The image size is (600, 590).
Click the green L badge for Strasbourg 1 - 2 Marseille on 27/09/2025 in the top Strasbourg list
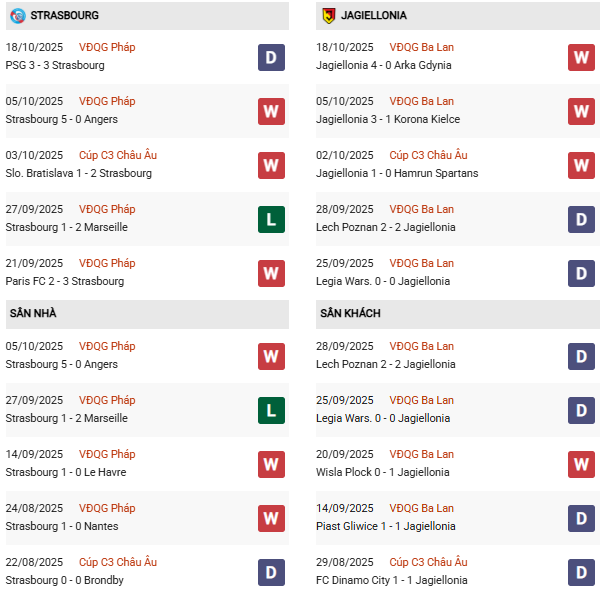click(x=271, y=219)
